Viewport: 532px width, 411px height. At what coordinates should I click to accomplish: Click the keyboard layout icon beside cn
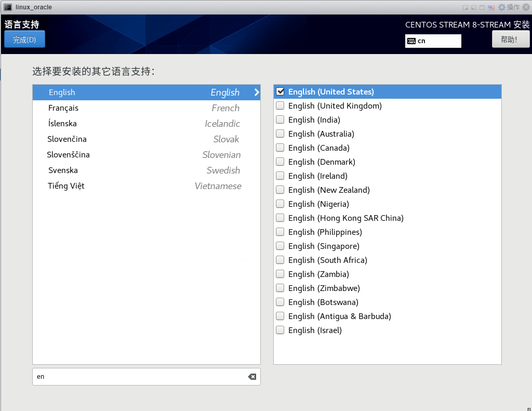[x=411, y=41]
